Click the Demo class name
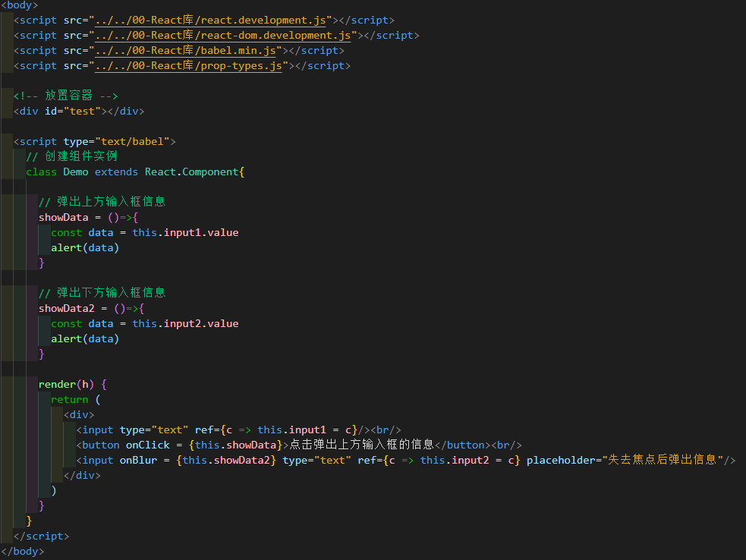 click(76, 171)
